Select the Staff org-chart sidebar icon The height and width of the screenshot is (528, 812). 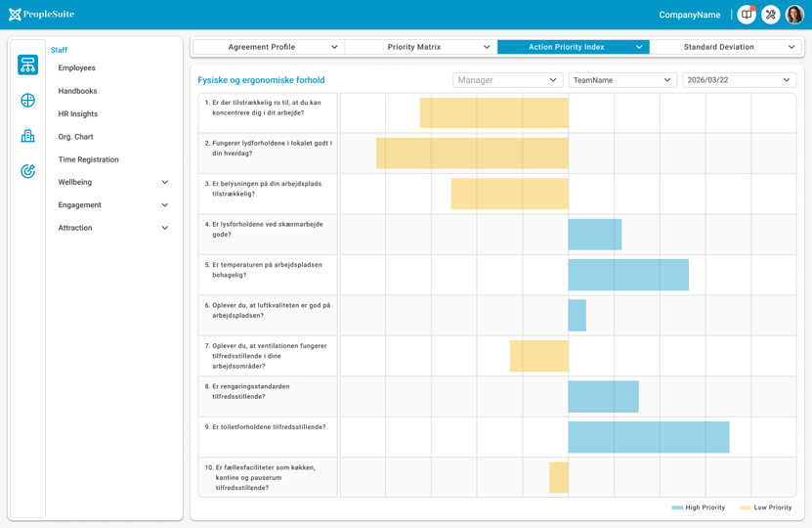(28, 65)
